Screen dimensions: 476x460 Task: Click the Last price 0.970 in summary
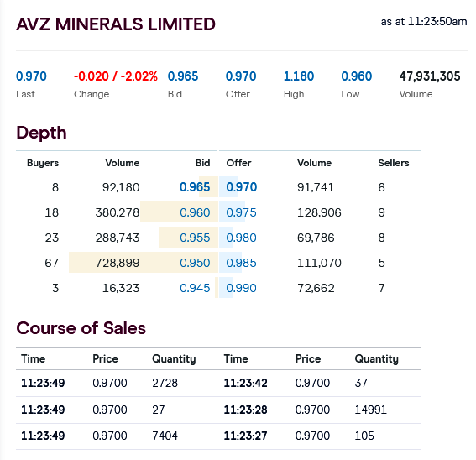point(31,76)
